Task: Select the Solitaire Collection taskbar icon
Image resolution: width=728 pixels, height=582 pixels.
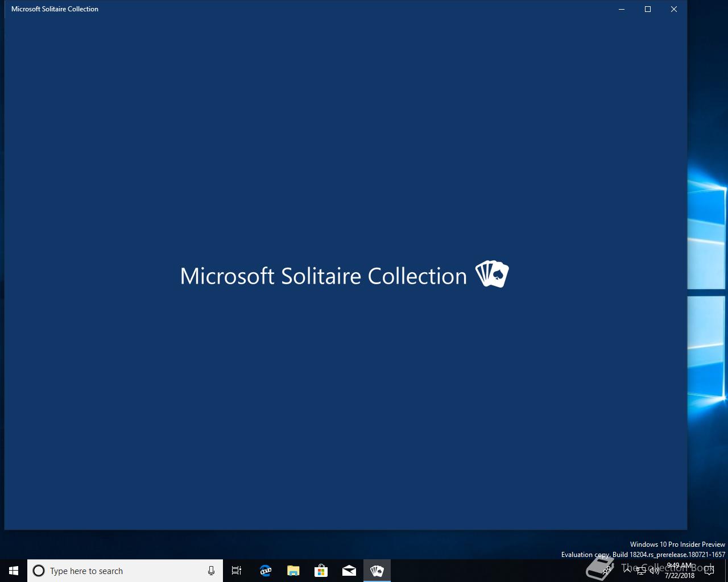Action: pos(377,571)
